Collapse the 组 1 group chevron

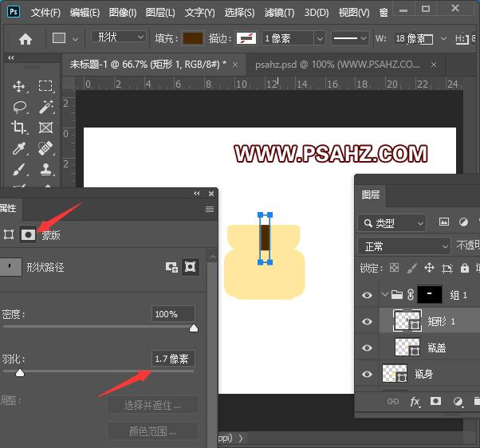coord(385,294)
